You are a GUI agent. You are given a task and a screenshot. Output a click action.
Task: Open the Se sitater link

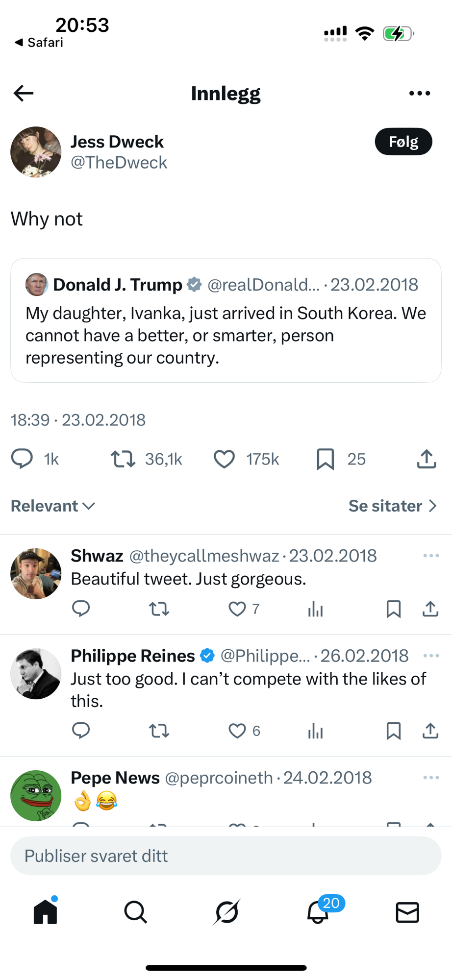392,506
